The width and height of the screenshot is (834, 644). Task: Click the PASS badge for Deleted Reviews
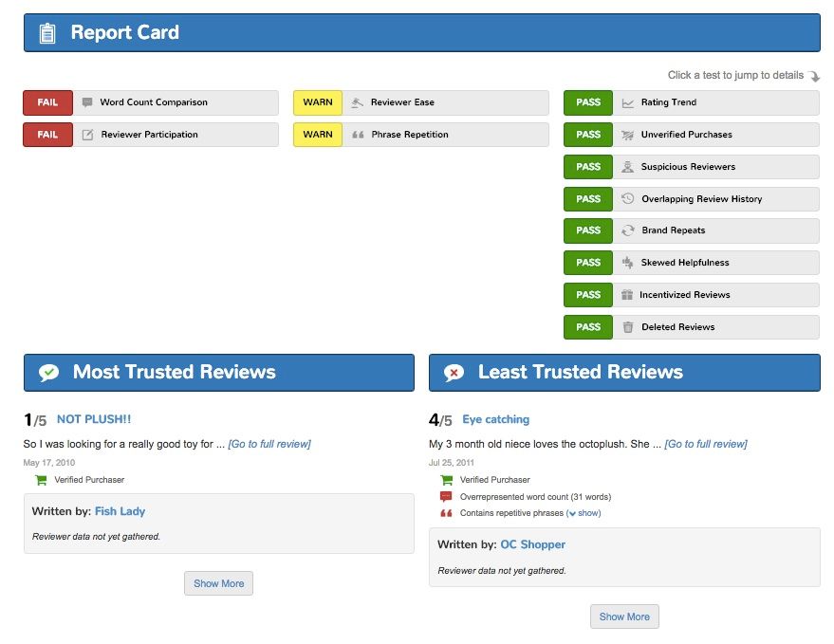[588, 327]
